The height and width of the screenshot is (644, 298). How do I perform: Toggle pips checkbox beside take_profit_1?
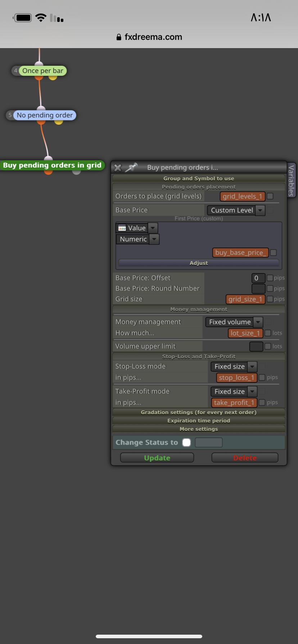262,402
